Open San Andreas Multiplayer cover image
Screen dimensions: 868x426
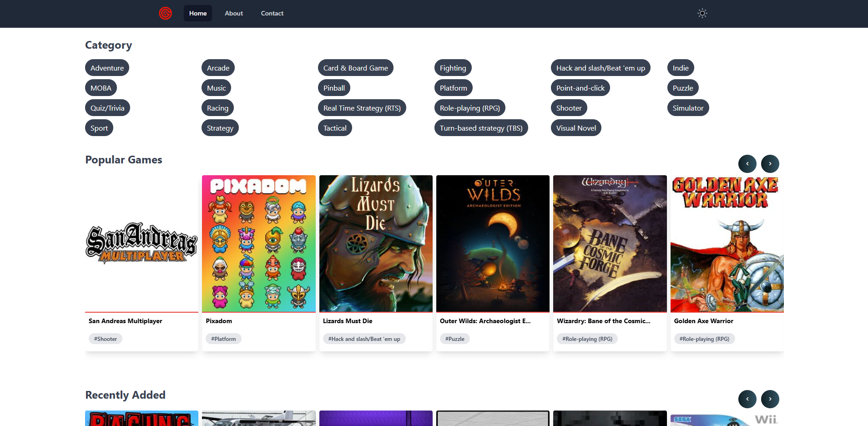point(141,243)
